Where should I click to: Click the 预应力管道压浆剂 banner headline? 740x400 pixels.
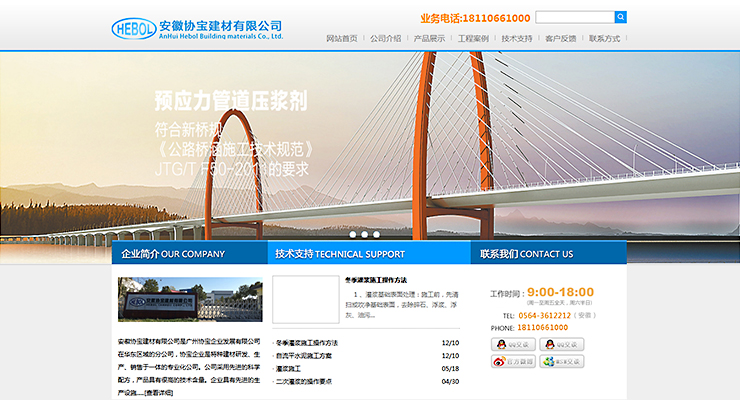(231, 101)
